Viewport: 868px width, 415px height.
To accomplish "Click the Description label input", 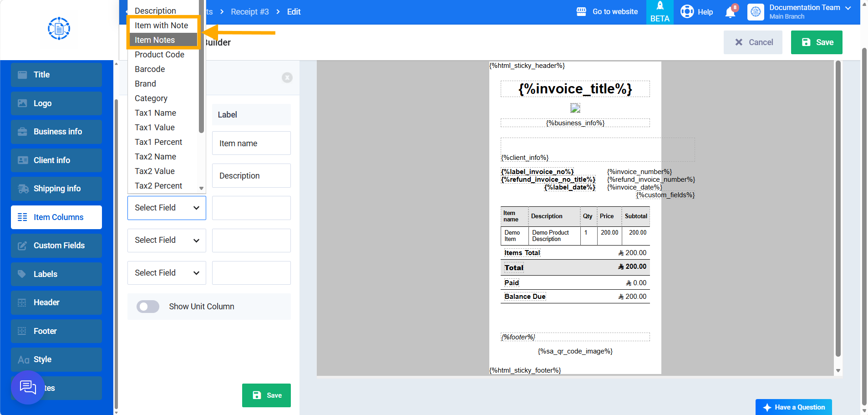I will click(251, 176).
